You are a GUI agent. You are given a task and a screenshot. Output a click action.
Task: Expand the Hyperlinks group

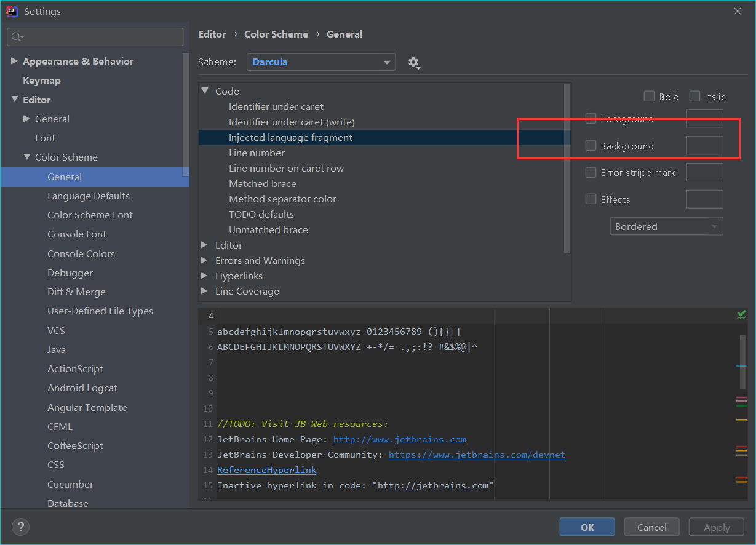point(205,276)
